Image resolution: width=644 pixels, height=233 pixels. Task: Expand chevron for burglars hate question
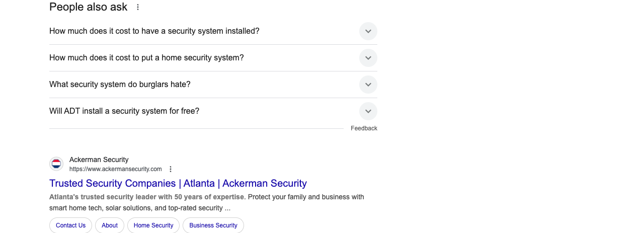pos(368,85)
